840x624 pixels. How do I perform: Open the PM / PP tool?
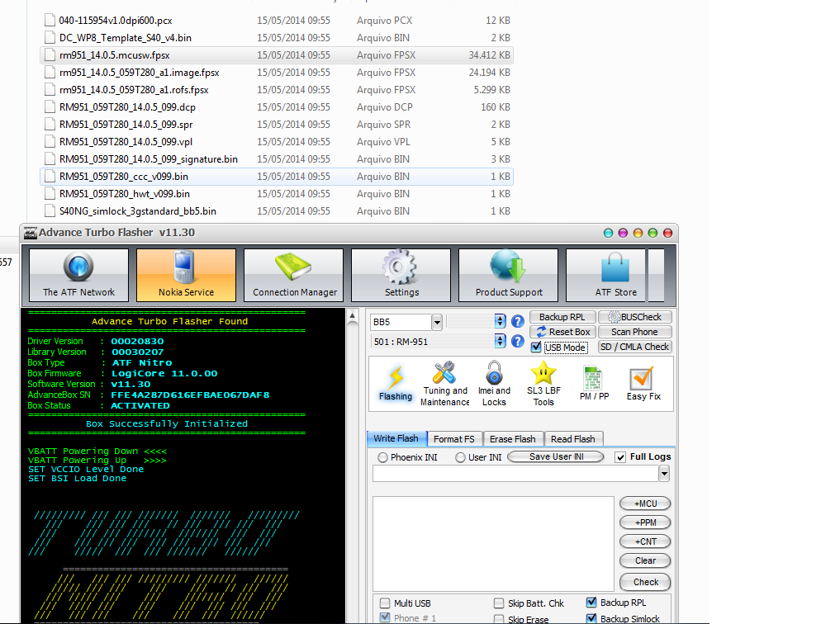coord(595,384)
